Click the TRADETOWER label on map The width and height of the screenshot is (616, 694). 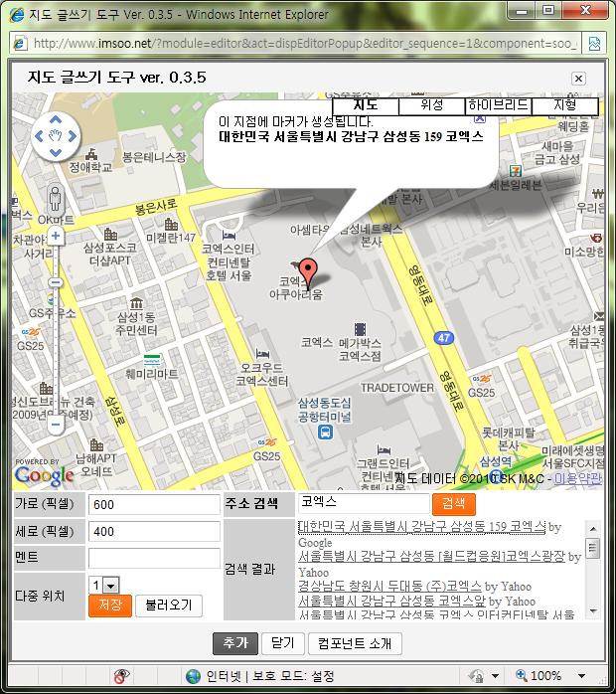pos(397,388)
